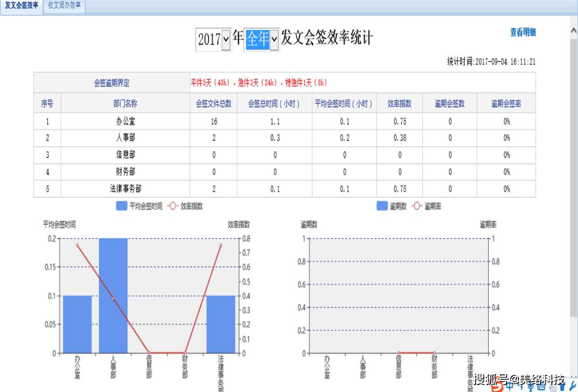Click the 1.1 total time cell

pyautogui.click(x=275, y=122)
